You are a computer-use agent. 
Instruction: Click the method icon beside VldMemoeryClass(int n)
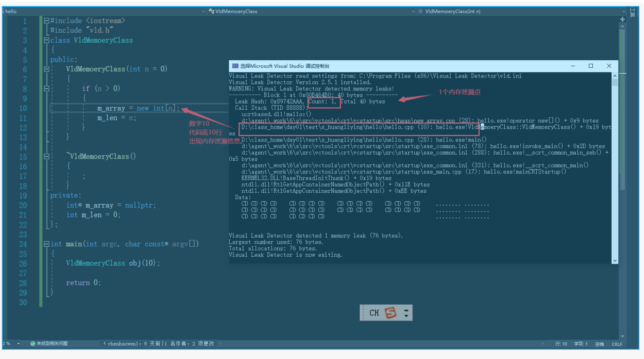(x=421, y=11)
